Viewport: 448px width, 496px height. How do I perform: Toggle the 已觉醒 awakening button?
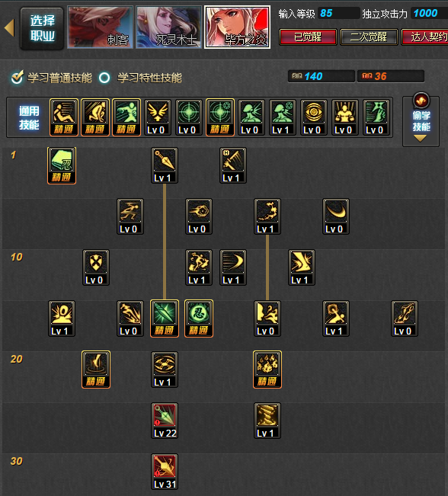coord(308,37)
